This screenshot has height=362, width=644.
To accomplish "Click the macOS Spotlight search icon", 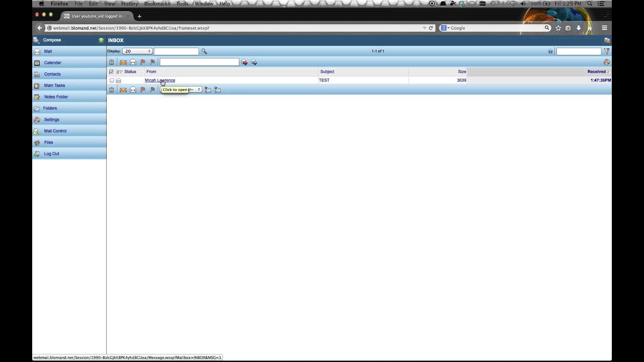I will [590, 4].
